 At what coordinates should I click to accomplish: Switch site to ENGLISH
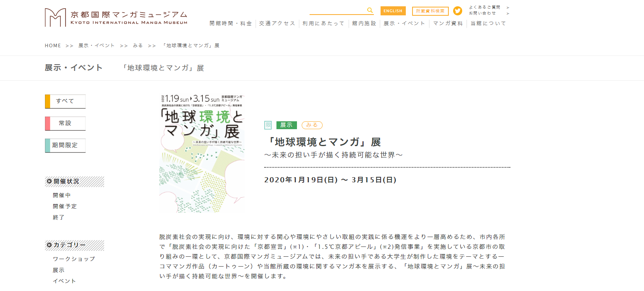[393, 11]
